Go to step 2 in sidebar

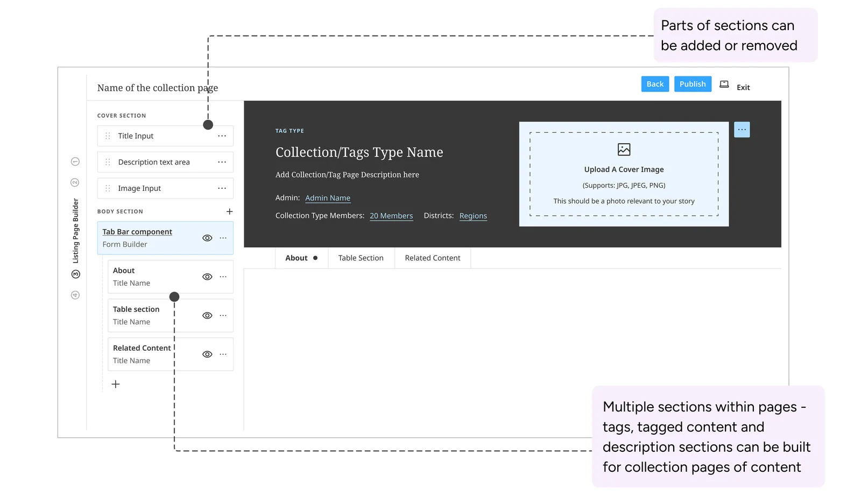click(x=75, y=182)
